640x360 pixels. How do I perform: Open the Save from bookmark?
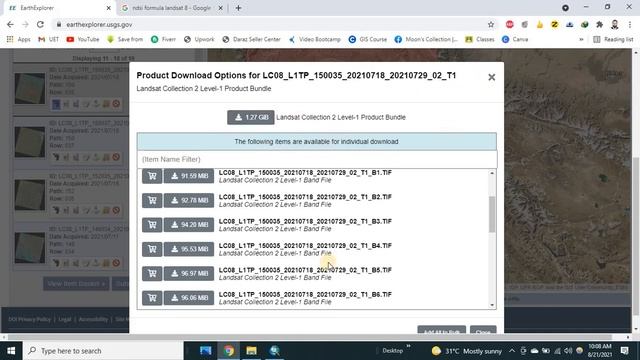click(125, 39)
